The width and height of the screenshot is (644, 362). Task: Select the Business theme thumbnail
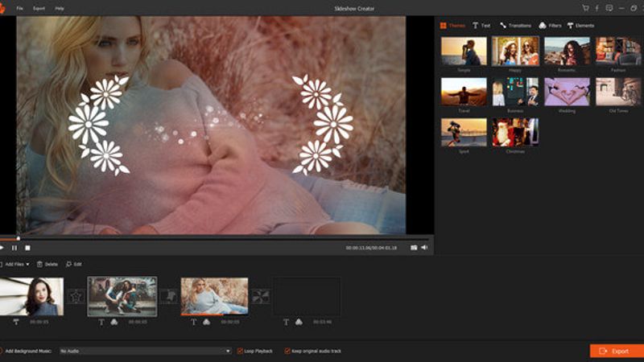click(x=515, y=92)
